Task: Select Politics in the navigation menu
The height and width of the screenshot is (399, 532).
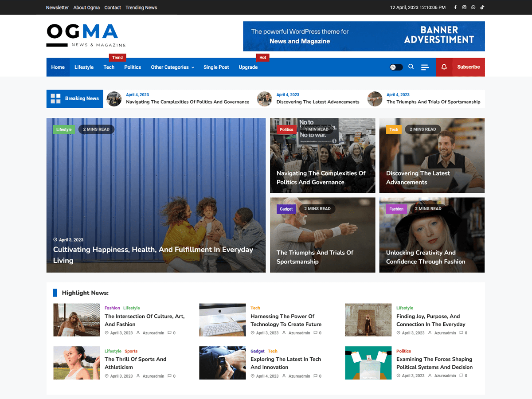Action: coord(133,67)
